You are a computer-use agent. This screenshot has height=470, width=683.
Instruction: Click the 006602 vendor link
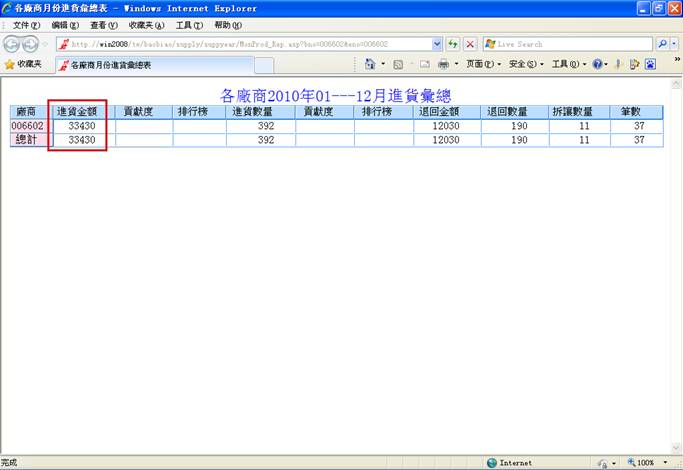point(28,127)
